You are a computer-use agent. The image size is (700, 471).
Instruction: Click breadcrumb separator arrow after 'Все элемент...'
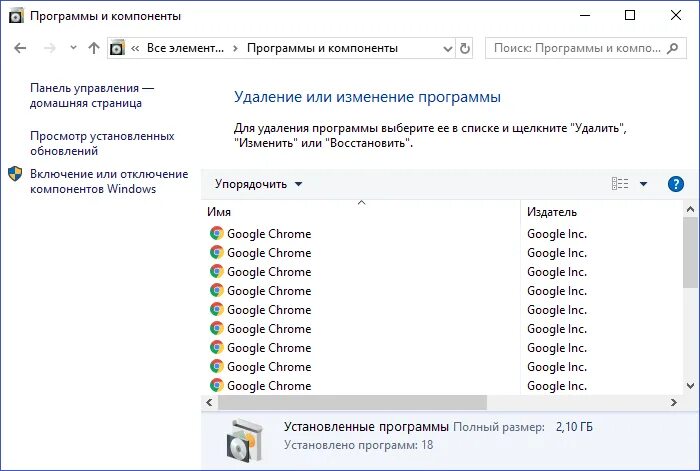tap(235, 48)
